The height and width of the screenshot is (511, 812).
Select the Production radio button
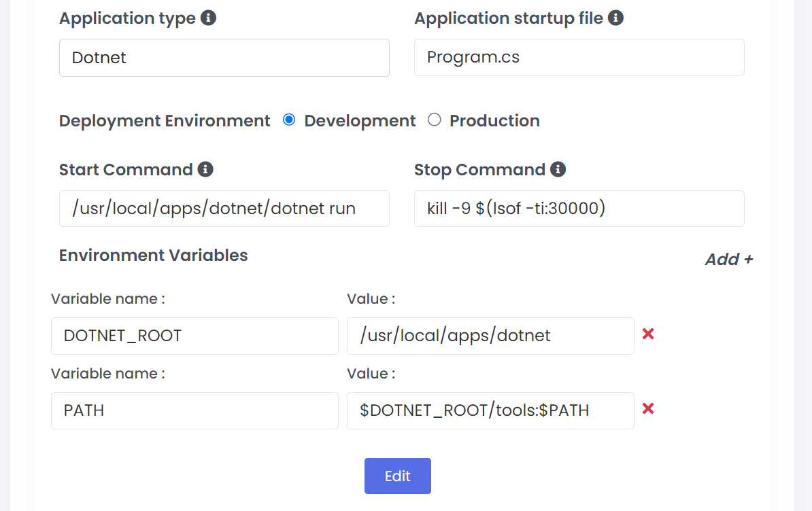pos(435,120)
